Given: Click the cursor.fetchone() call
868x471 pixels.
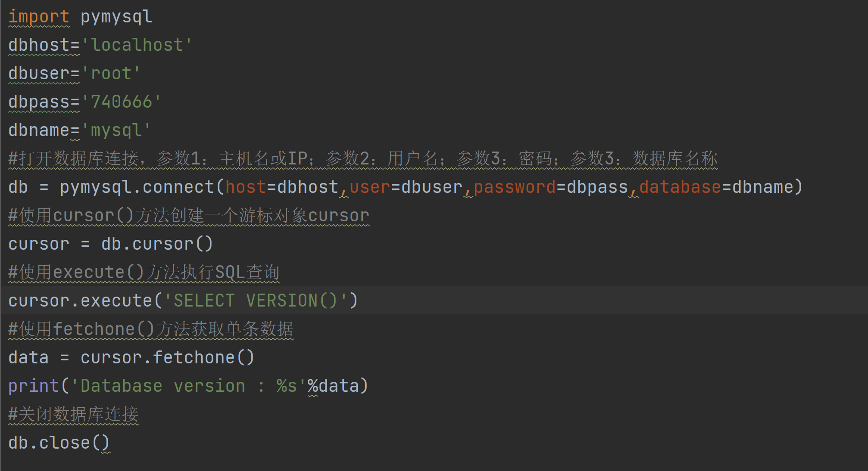Looking at the screenshot, I should point(167,358).
